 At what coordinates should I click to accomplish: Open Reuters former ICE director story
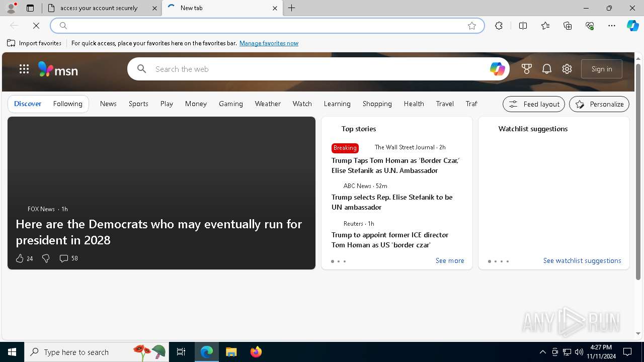coord(390,240)
